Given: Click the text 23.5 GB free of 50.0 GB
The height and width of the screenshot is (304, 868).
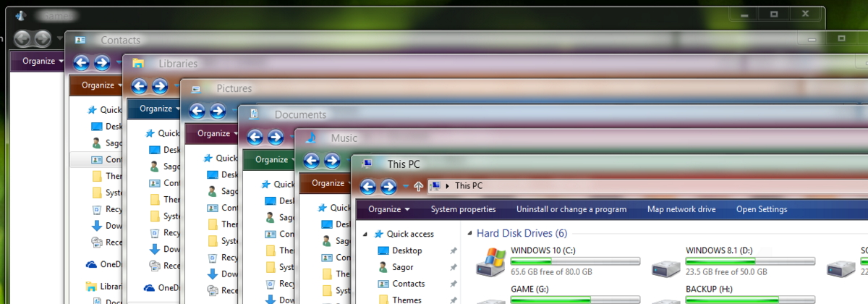Looking at the screenshot, I should tap(726, 272).
